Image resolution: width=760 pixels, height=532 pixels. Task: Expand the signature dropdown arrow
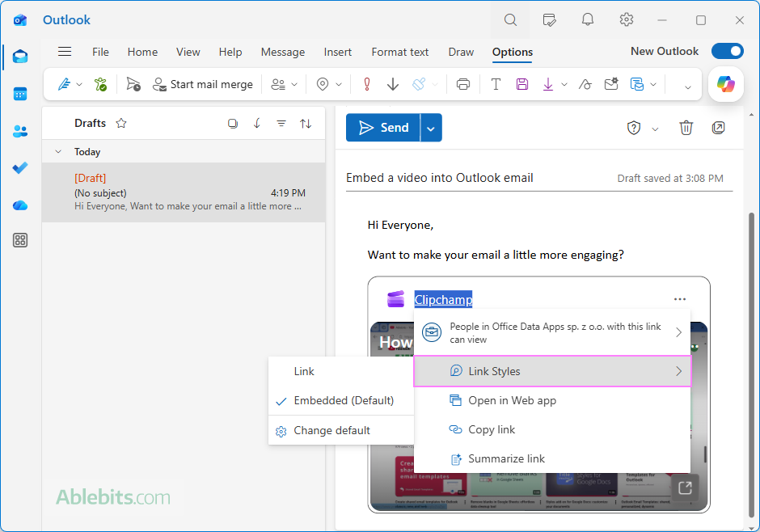tap(79, 85)
